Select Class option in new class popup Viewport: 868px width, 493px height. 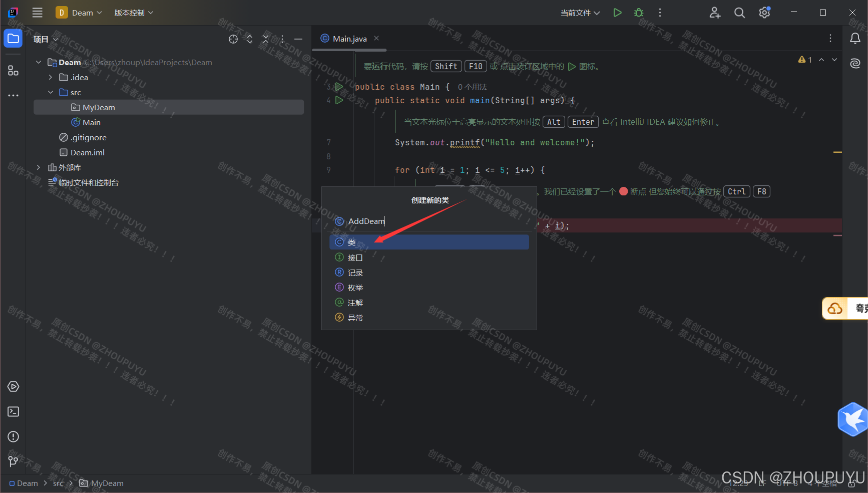[x=429, y=242]
